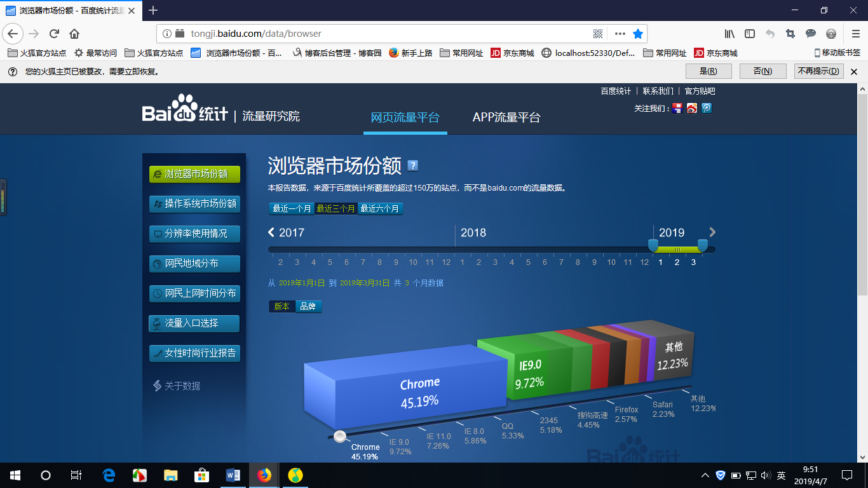Open Firefox hamburger menu
This screenshot has width=868, height=488.
(x=855, y=34)
